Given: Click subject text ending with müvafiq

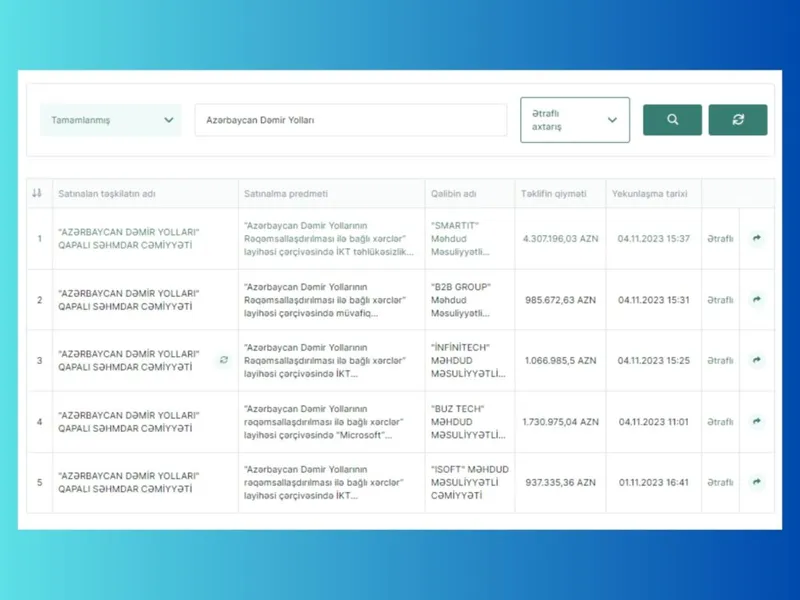Looking at the screenshot, I should [x=324, y=299].
